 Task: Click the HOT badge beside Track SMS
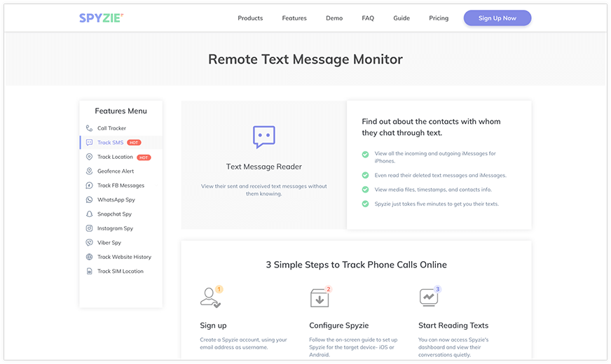click(x=134, y=143)
